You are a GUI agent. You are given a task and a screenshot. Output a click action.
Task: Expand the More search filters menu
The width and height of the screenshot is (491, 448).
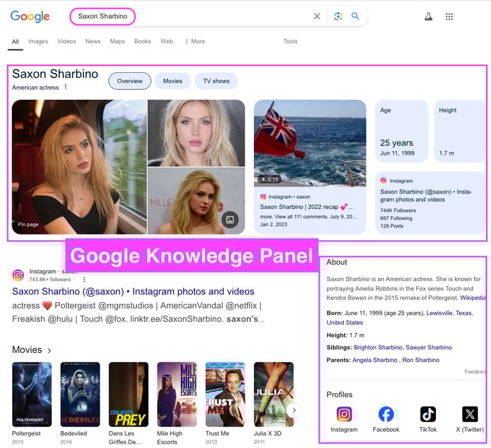click(195, 42)
